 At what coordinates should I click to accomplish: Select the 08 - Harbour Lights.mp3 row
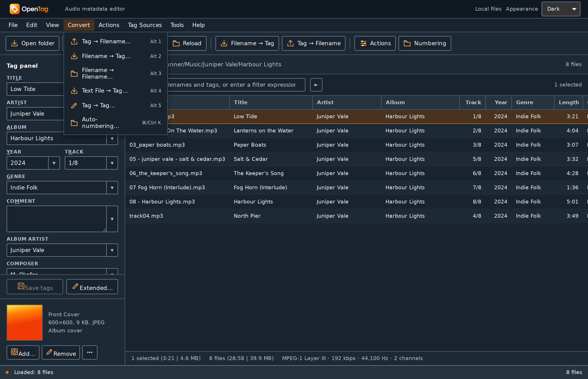coord(356,202)
